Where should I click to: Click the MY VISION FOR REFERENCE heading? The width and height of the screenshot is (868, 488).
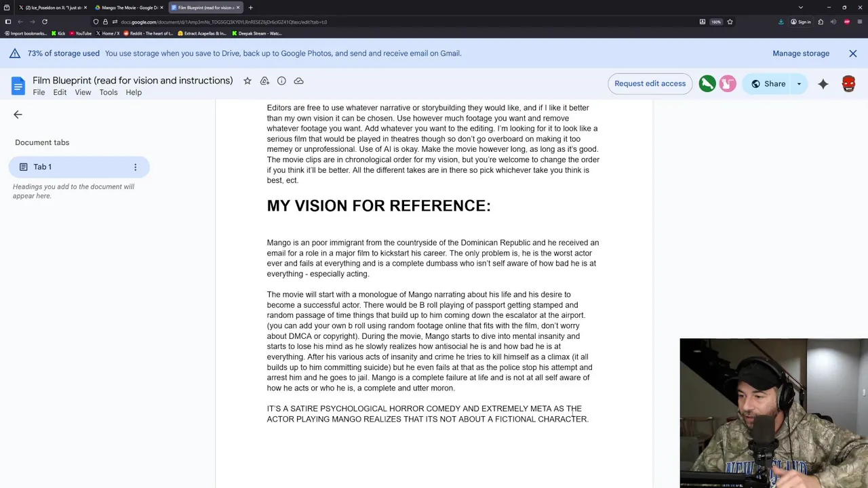378,206
